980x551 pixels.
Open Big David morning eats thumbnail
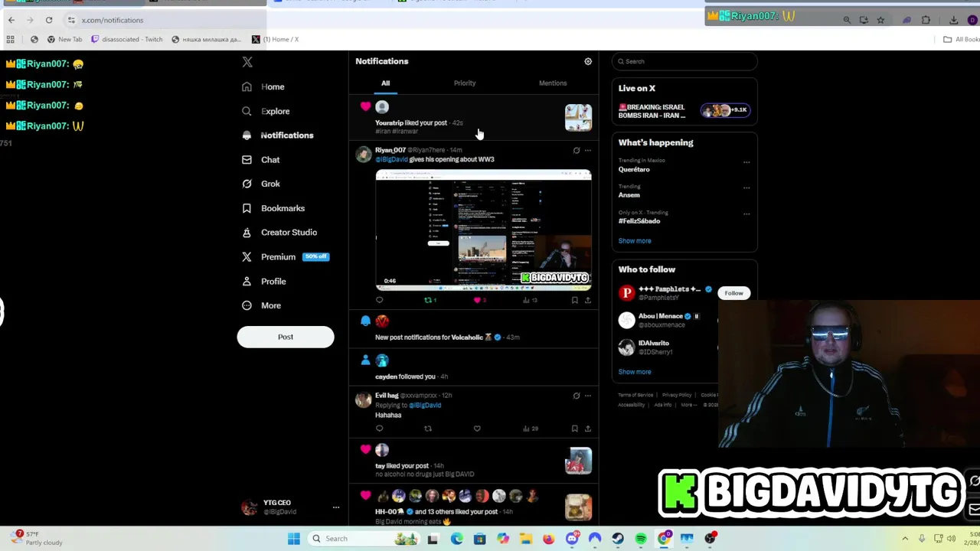578,507
